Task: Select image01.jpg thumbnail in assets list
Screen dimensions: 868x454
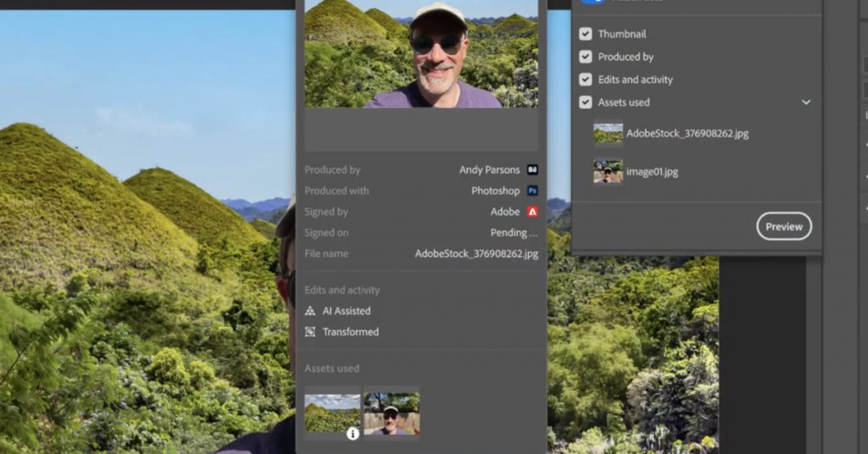Action: tap(608, 171)
